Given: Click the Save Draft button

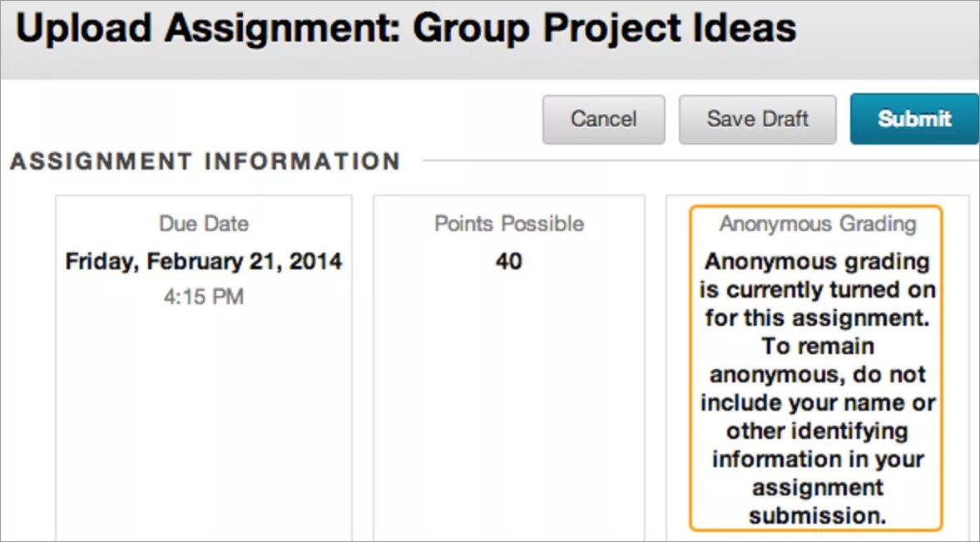Looking at the screenshot, I should pos(757,119).
